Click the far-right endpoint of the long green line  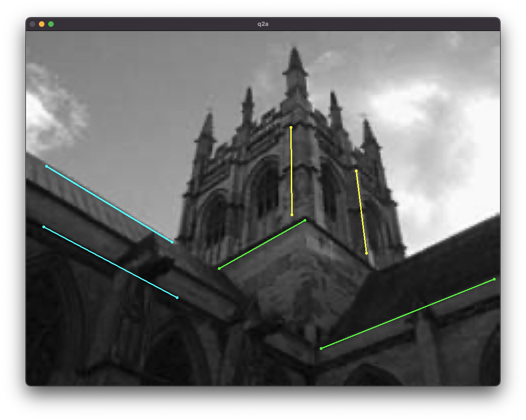pyautogui.click(x=495, y=279)
